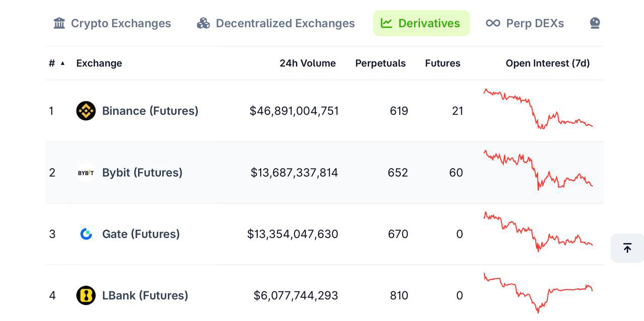Image resolution: width=644 pixels, height=321 pixels.
Task: Sort table by 24h Volume header
Action: click(x=307, y=63)
